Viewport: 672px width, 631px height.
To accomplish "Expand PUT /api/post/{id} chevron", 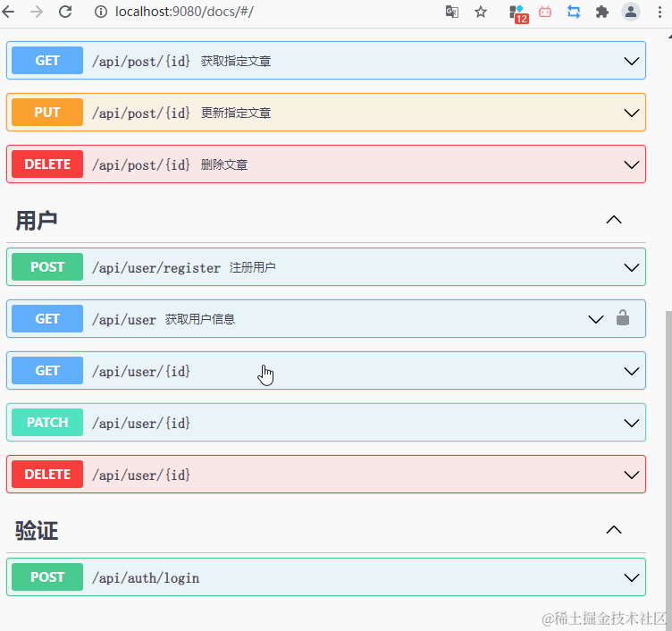I will tap(631, 113).
